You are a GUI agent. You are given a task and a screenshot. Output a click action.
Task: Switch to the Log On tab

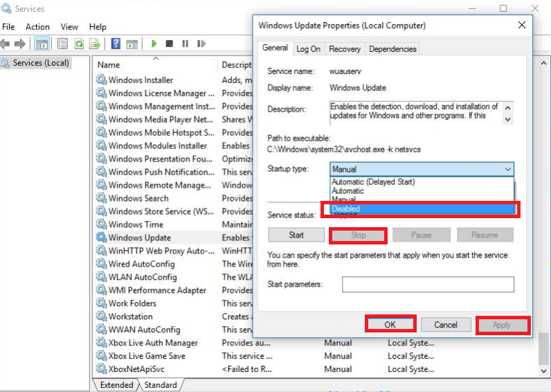click(x=308, y=49)
